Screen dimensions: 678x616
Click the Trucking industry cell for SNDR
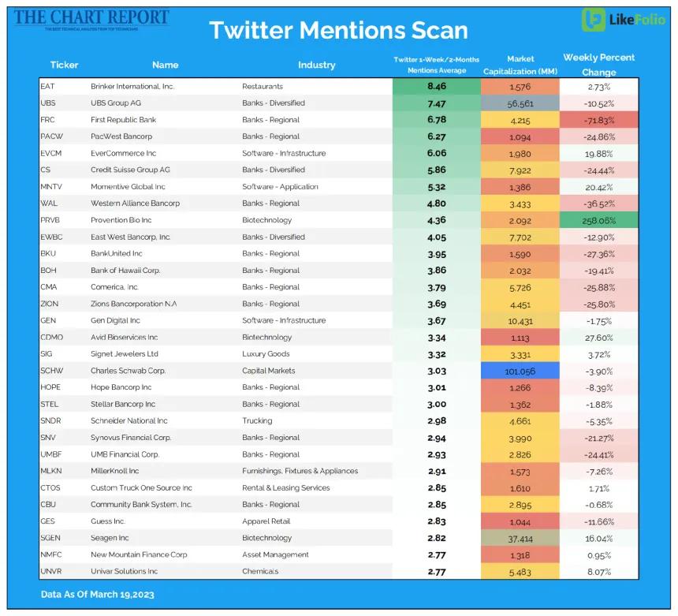tap(257, 421)
